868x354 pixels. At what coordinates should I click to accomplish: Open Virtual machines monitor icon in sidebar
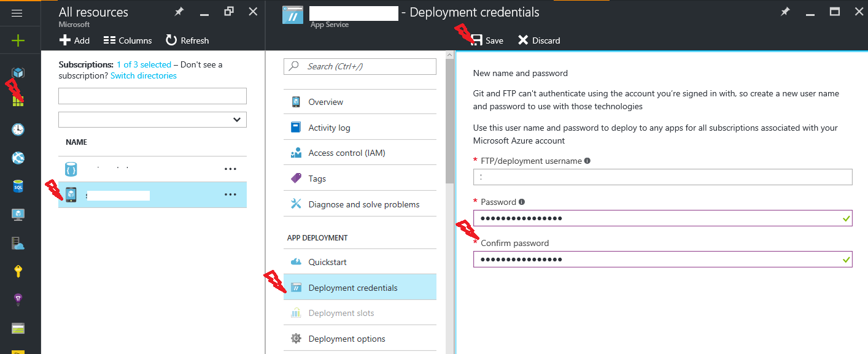18,215
